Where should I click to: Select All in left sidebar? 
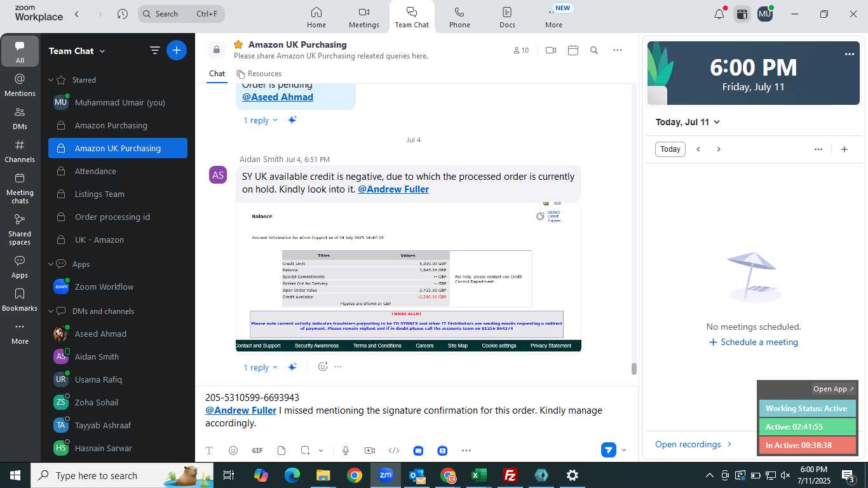tap(20, 51)
